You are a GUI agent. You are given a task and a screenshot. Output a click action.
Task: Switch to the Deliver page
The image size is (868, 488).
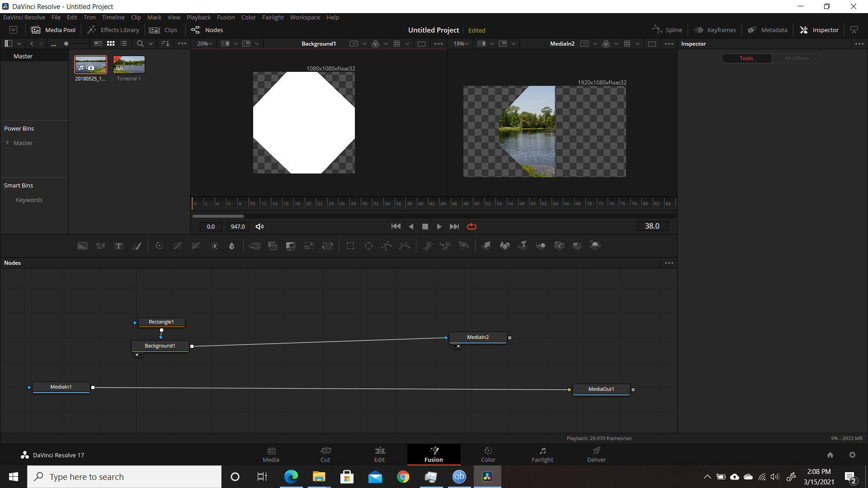pyautogui.click(x=596, y=455)
